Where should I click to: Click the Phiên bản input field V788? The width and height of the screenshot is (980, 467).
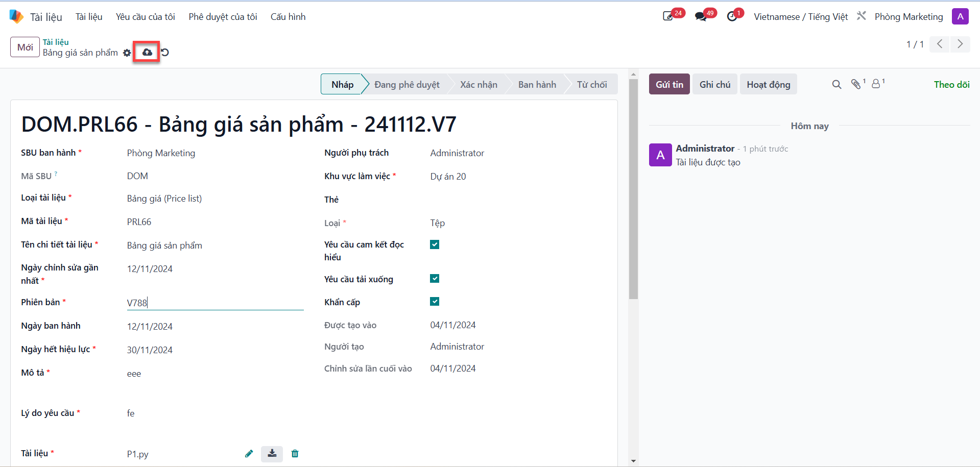click(215, 303)
